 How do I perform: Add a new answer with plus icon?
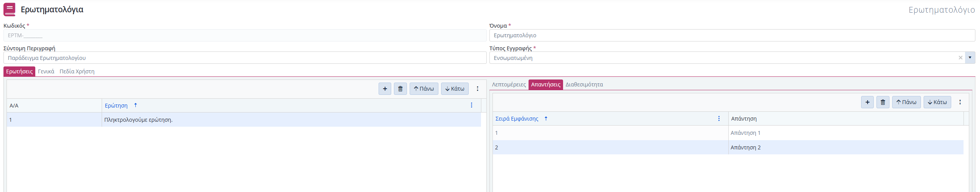867,102
